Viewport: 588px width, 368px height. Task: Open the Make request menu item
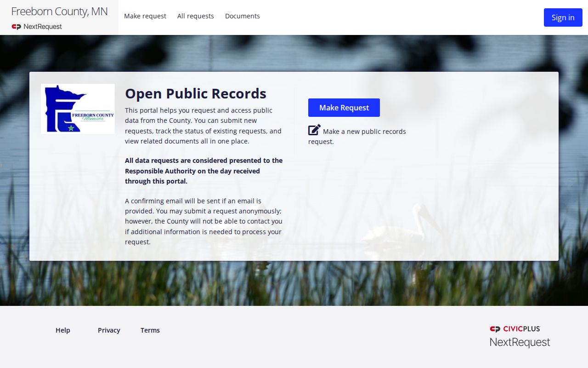[x=145, y=16]
